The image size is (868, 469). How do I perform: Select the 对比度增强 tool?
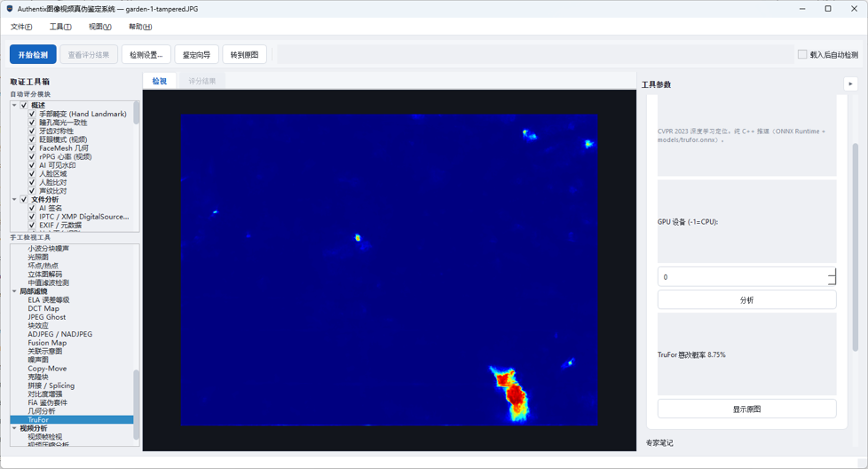tap(45, 394)
